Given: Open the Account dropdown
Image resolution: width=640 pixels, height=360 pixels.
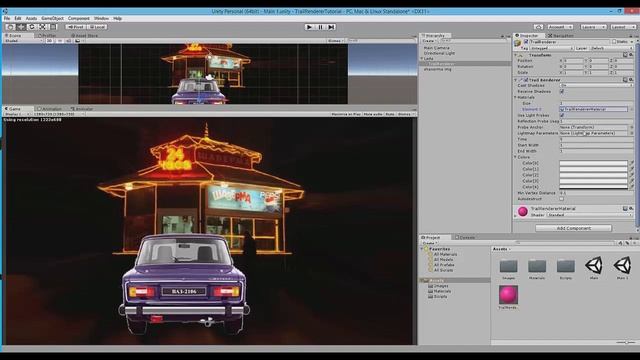Looking at the screenshot, I should click(560, 27).
